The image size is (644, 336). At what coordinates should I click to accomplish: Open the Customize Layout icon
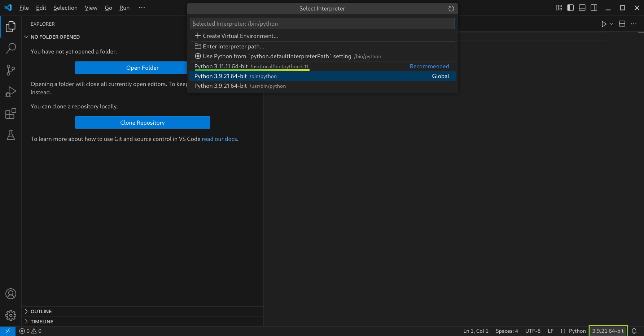pos(559,8)
